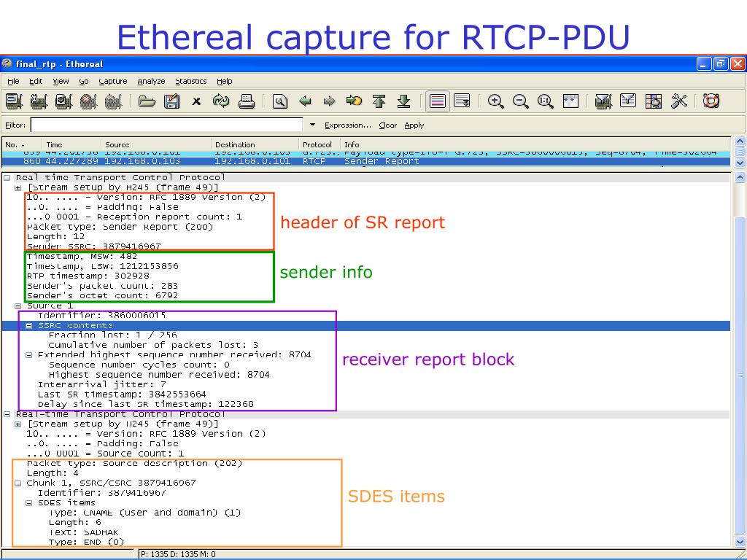Open the Help menu

(225, 82)
